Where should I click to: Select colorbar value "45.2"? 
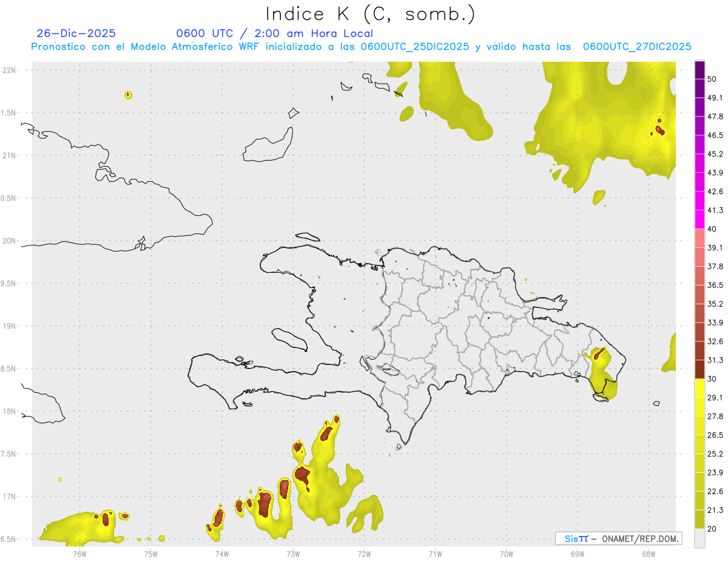715,154
